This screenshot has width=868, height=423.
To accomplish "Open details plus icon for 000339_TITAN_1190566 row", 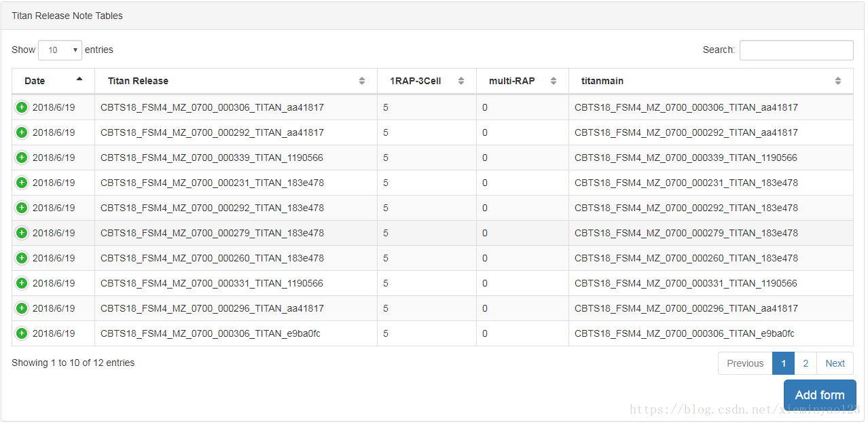I will click(22, 158).
